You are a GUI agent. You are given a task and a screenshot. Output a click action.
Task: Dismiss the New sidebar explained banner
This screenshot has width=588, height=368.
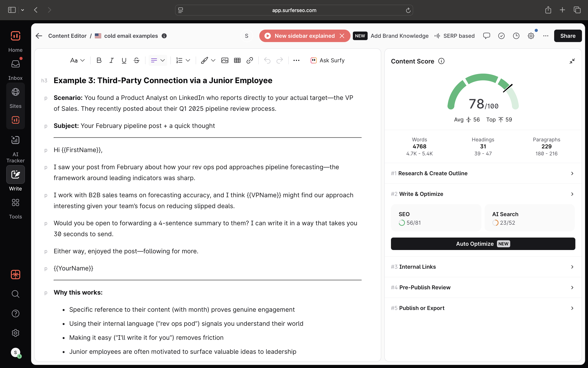point(342,36)
